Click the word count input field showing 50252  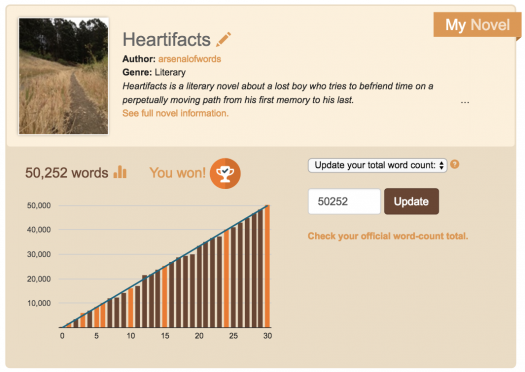[344, 201]
